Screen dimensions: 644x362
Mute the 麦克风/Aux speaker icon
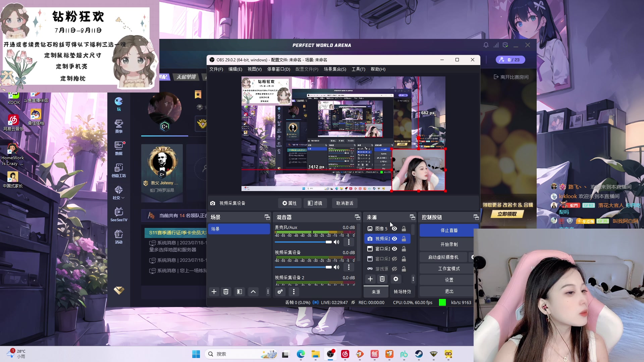336,242
